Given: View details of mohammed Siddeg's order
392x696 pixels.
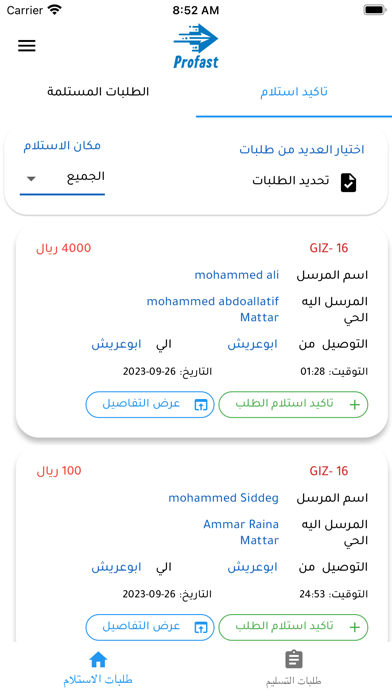Looking at the screenshot, I should click(x=150, y=627).
